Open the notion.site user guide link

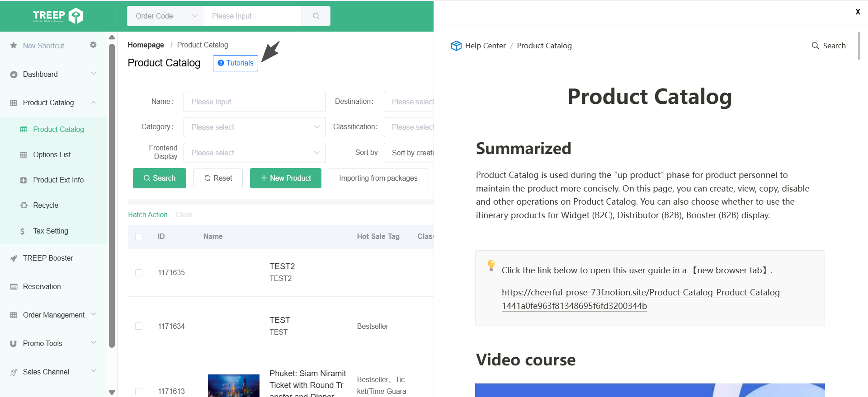tap(642, 299)
